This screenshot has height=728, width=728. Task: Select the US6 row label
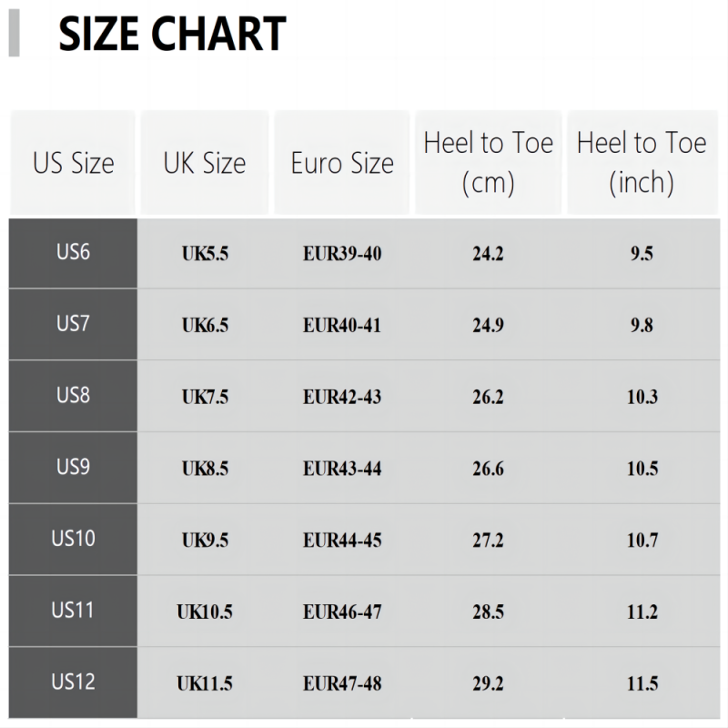[74, 252]
